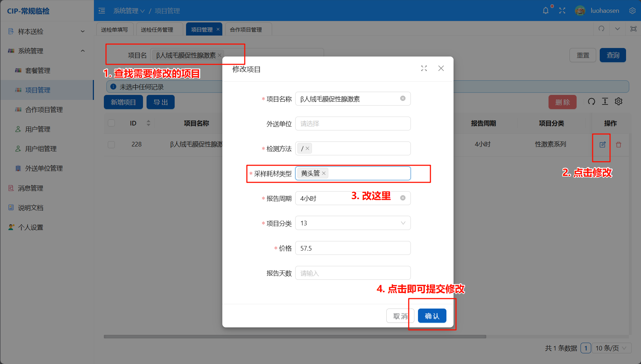
Task: Click the 报告天数 input field
Action: (x=353, y=273)
